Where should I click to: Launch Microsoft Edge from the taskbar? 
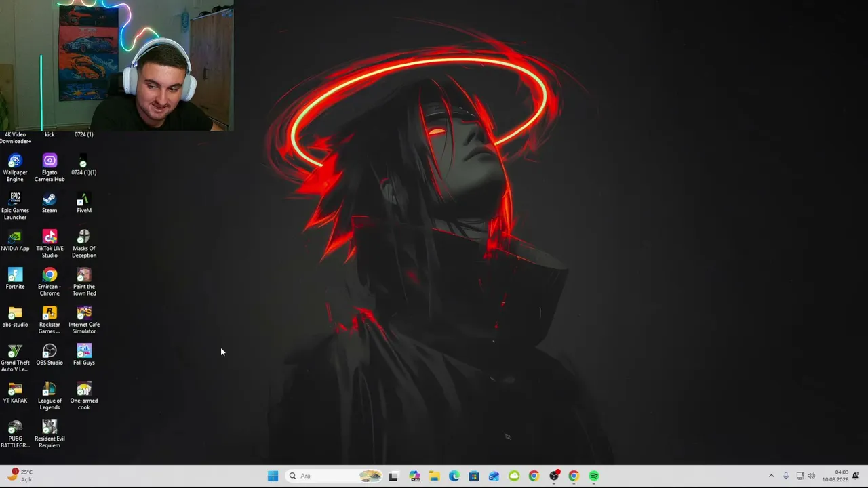(x=454, y=476)
